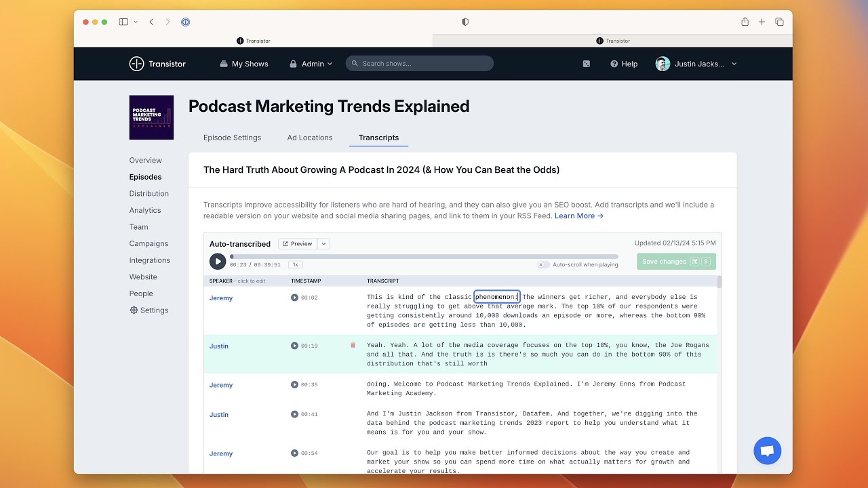868x488 pixels.
Task: Click the browser Share icon
Action: click(745, 22)
